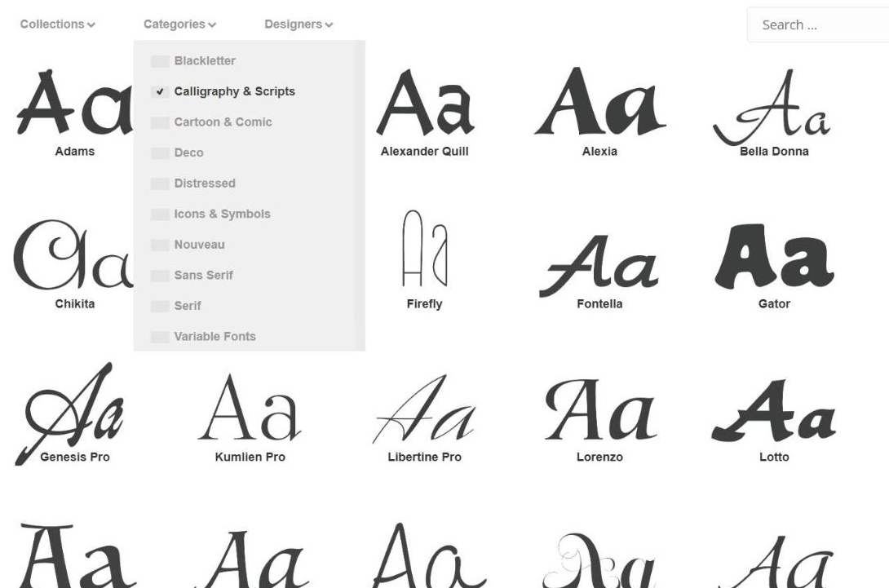889x588 pixels.
Task: Click the Firefly font name link
Action: [x=425, y=304]
